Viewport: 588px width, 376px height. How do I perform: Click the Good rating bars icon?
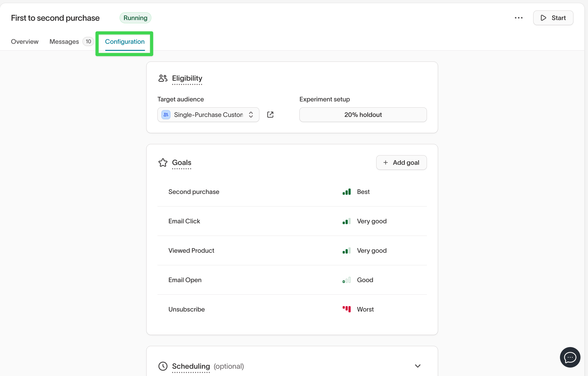tap(346, 280)
